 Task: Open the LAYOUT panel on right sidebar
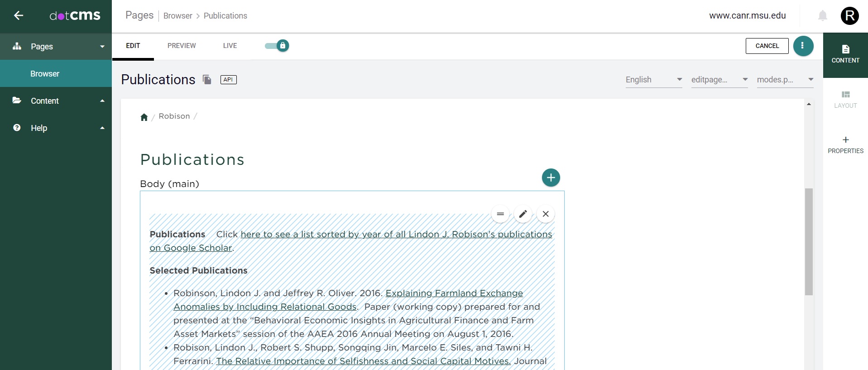click(845, 99)
